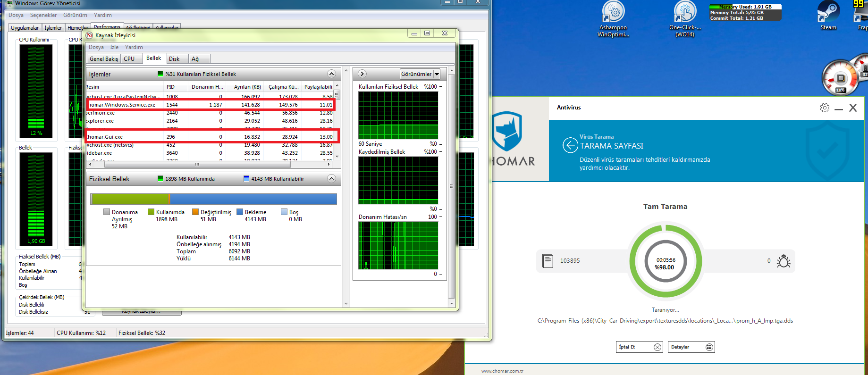Click İşlemler: 44 status bar entry

(20, 333)
